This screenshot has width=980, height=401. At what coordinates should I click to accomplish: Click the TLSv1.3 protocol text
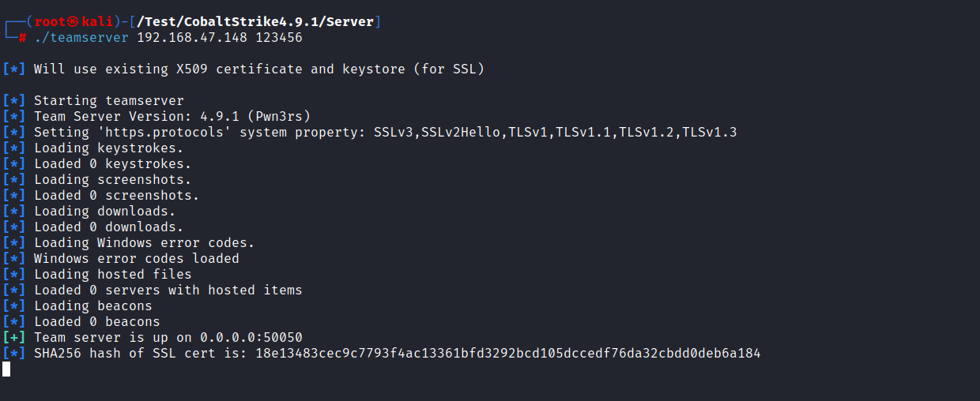tap(710, 133)
